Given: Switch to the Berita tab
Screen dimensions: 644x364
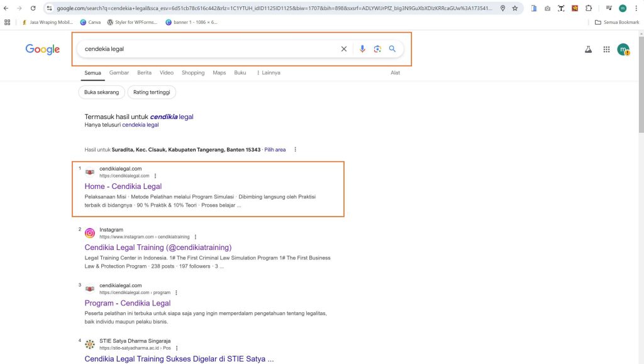Looking at the screenshot, I should click(144, 72).
